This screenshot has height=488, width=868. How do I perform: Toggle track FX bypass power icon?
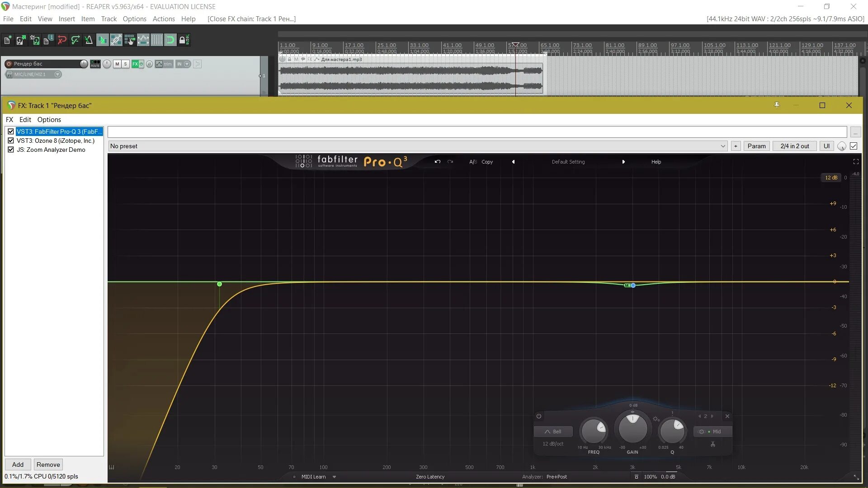pyautogui.click(x=142, y=64)
